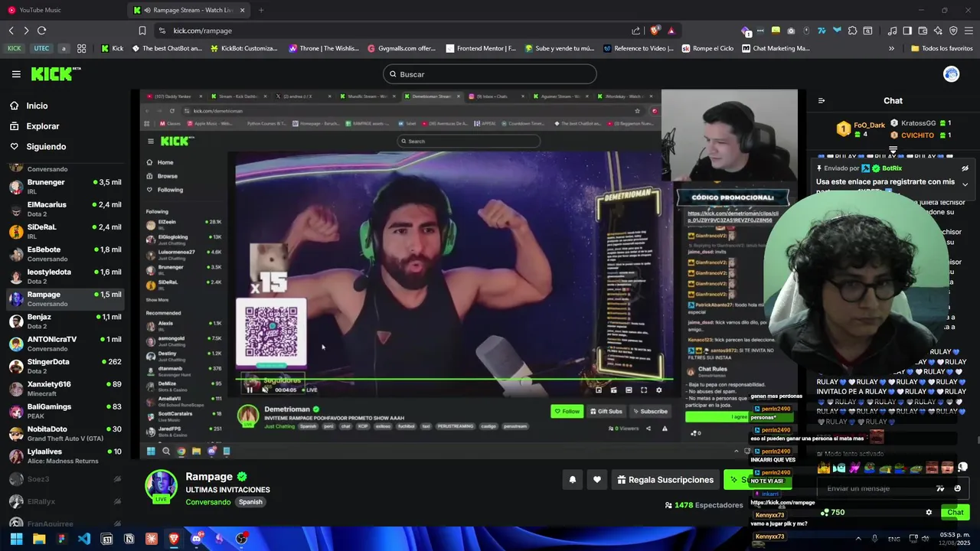The image size is (980, 551).
Task: Click the Spanish language tag
Action: (x=250, y=502)
